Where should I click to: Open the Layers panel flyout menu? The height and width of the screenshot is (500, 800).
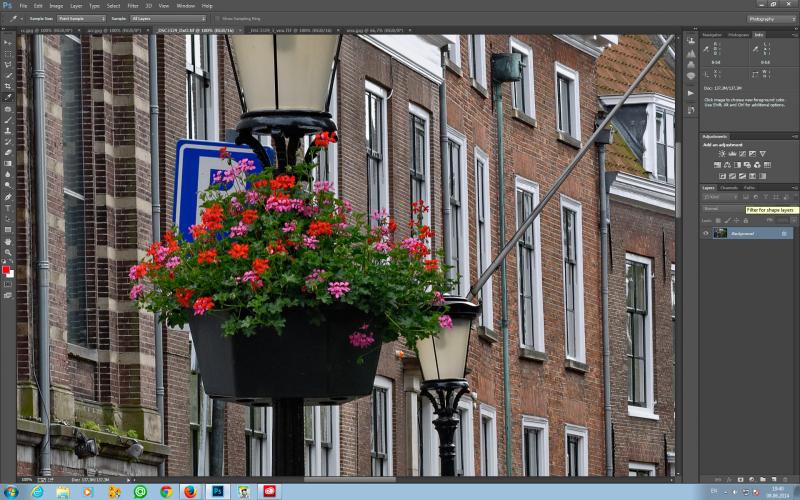point(795,188)
